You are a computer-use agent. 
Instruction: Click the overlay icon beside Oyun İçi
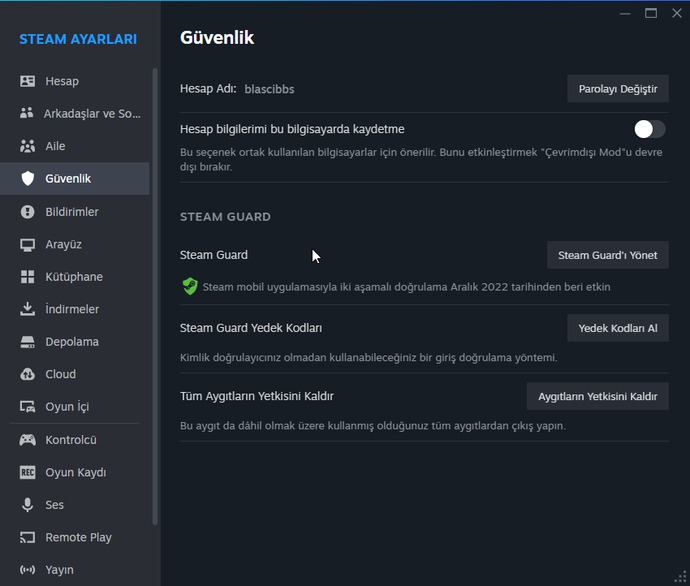[27, 407]
